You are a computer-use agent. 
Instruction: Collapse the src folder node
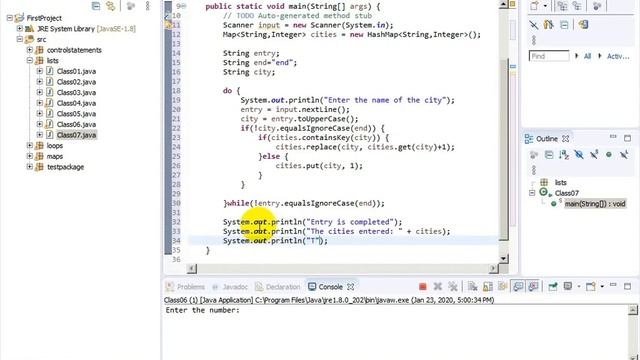pos(20,39)
